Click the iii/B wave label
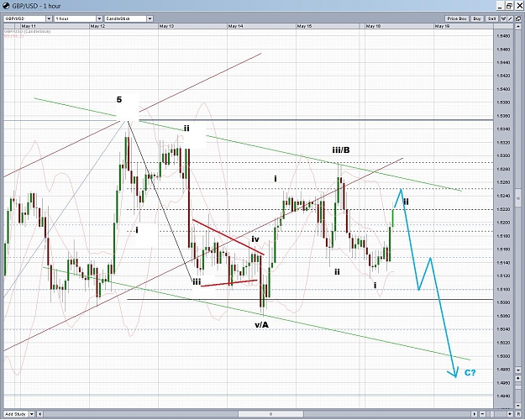Viewport: 525px width, 420px height. click(341, 150)
